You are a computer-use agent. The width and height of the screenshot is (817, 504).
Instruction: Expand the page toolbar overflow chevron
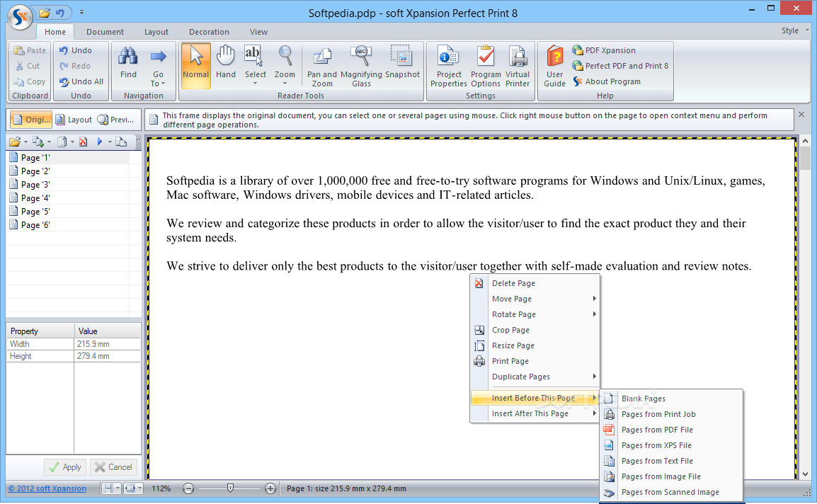(138, 141)
